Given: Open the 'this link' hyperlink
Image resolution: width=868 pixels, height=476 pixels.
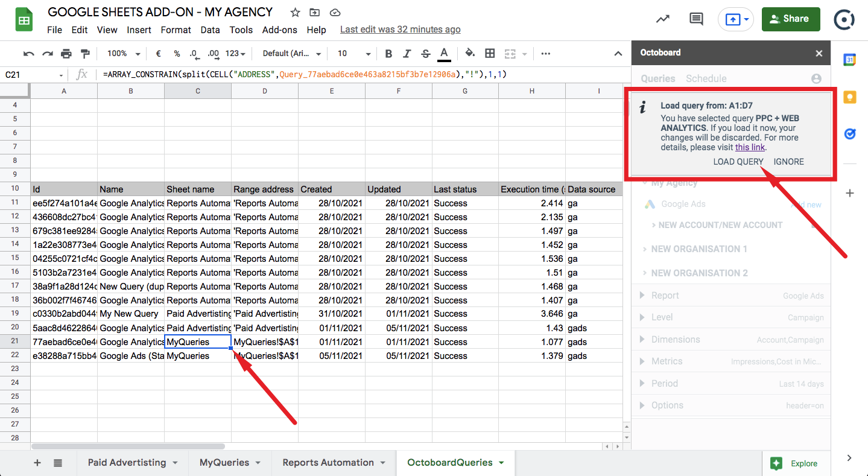Looking at the screenshot, I should coord(750,147).
